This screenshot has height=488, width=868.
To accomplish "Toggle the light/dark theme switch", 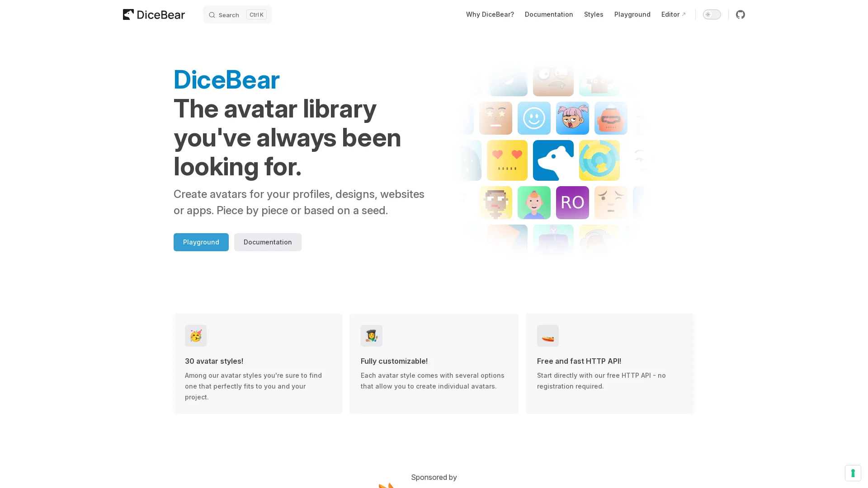I will 712,14.
